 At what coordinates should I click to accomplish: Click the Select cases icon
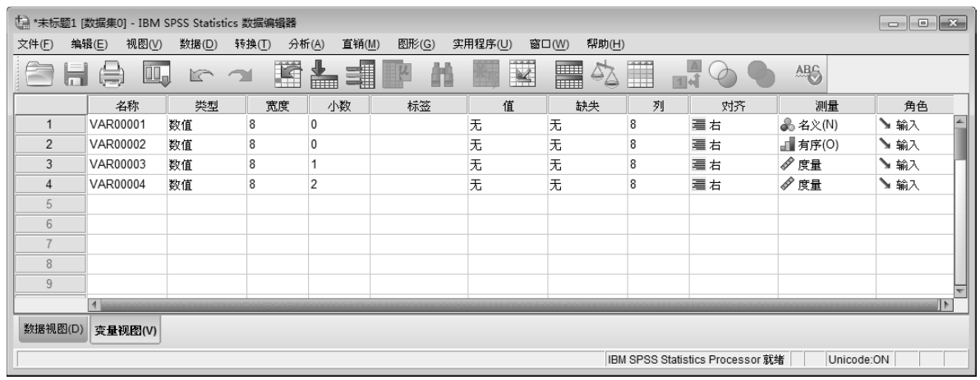pos(641,74)
